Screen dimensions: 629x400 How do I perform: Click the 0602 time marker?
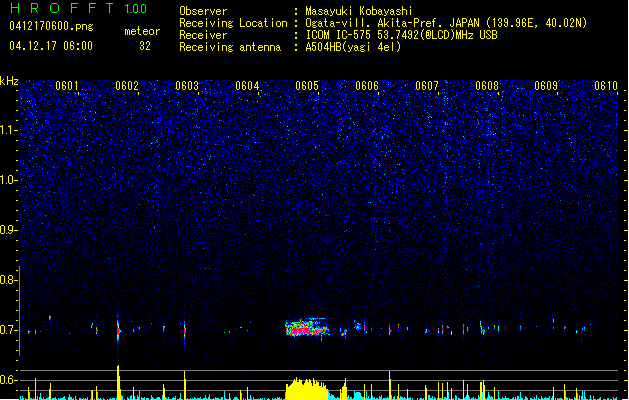coord(127,86)
